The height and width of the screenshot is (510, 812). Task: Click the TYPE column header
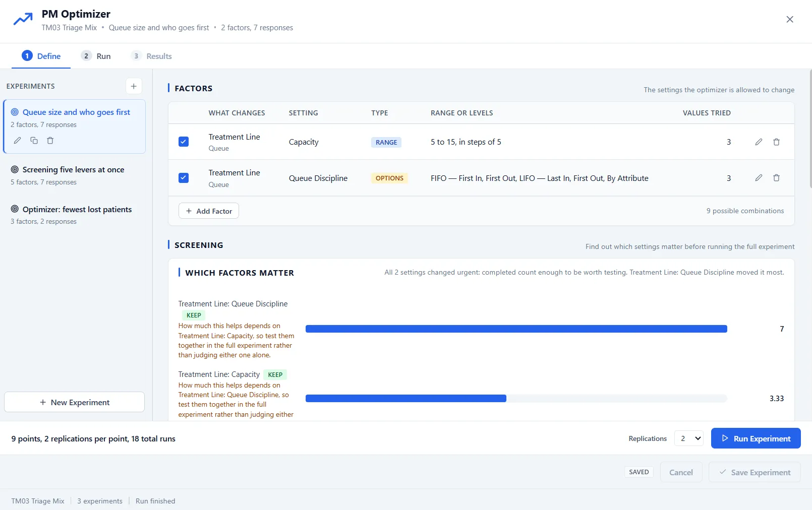point(380,113)
